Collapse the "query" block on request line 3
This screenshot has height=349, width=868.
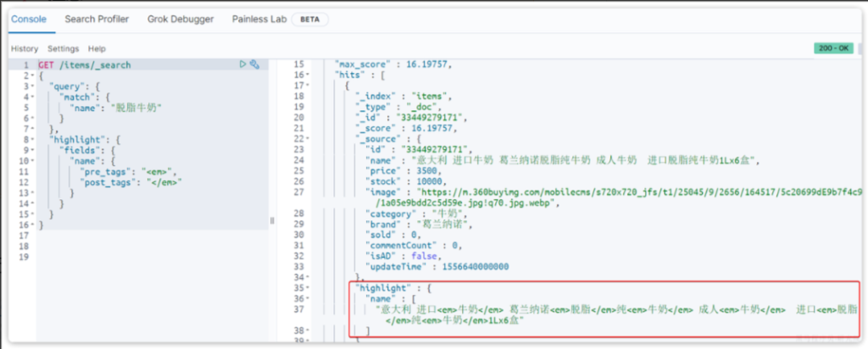[x=33, y=87]
